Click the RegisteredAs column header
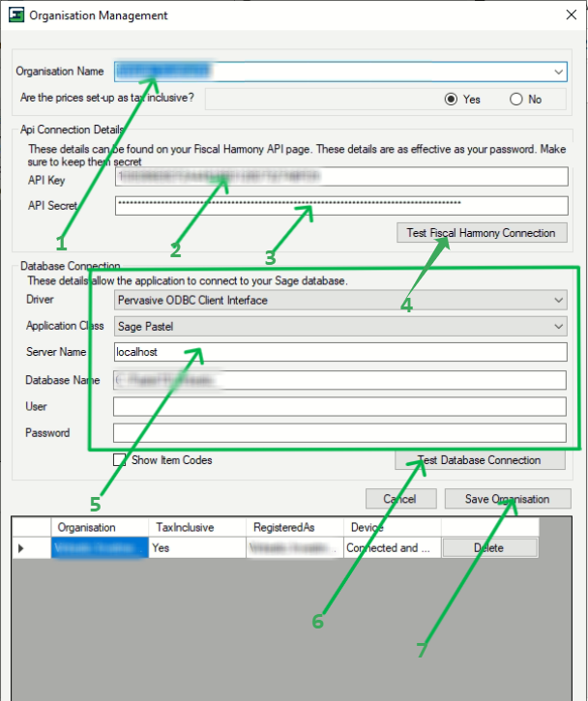 [294, 527]
